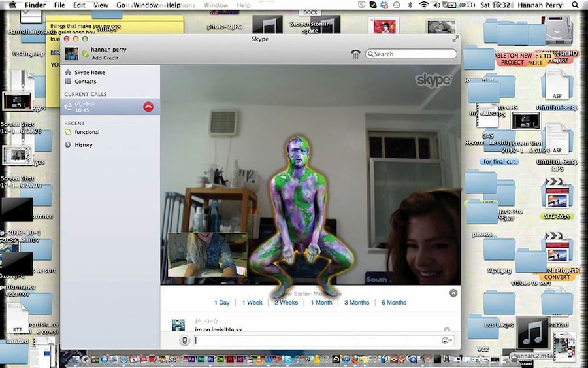Open the Edit menu in menu bar
This screenshot has height=368, width=588.
[79, 5]
